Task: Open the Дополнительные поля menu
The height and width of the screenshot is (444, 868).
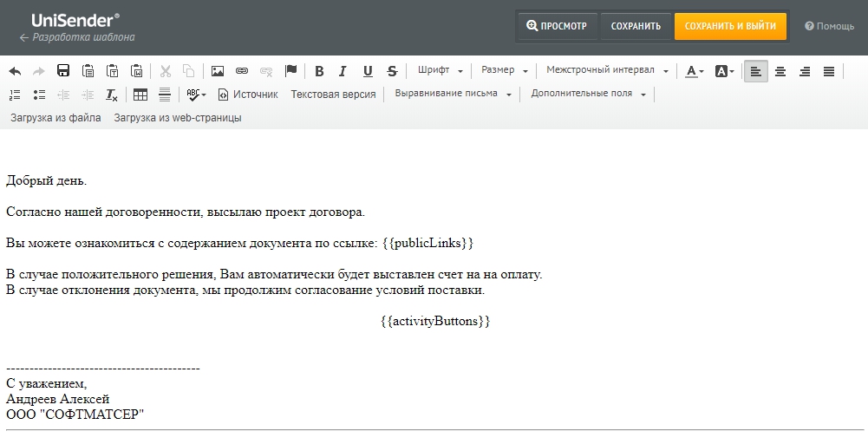Action: [x=588, y=94]
